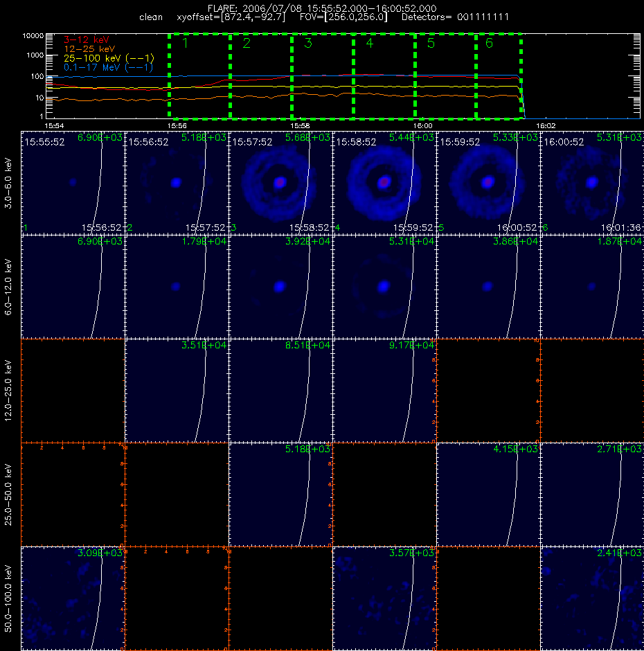The image size is (644, 651).
Task: Open the 50-100 keV image peaking 3.57E+03
Action: 384,598
